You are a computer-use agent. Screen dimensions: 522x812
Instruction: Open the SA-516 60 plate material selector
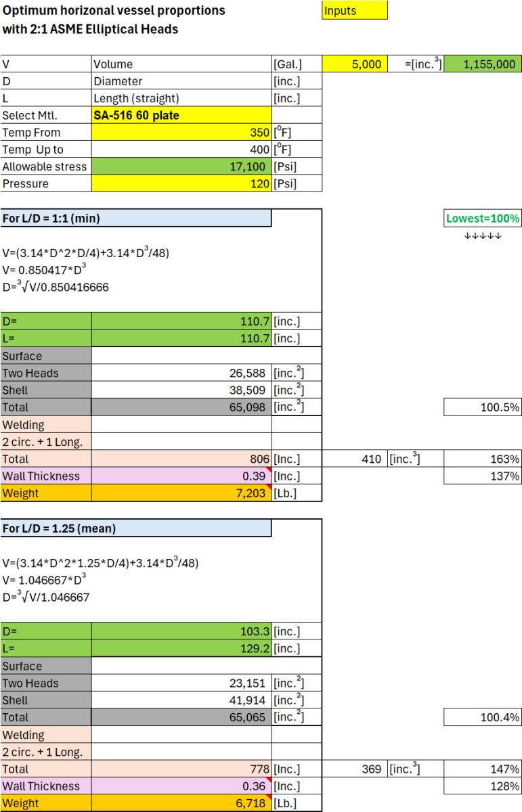(x=181, y=116)
